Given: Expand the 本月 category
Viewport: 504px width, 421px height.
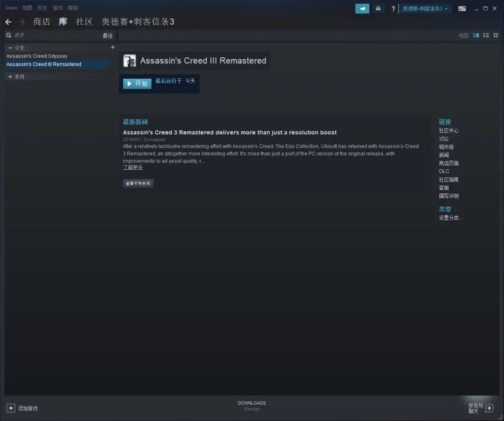Looking at the screenshot, I should pos(10,77).
